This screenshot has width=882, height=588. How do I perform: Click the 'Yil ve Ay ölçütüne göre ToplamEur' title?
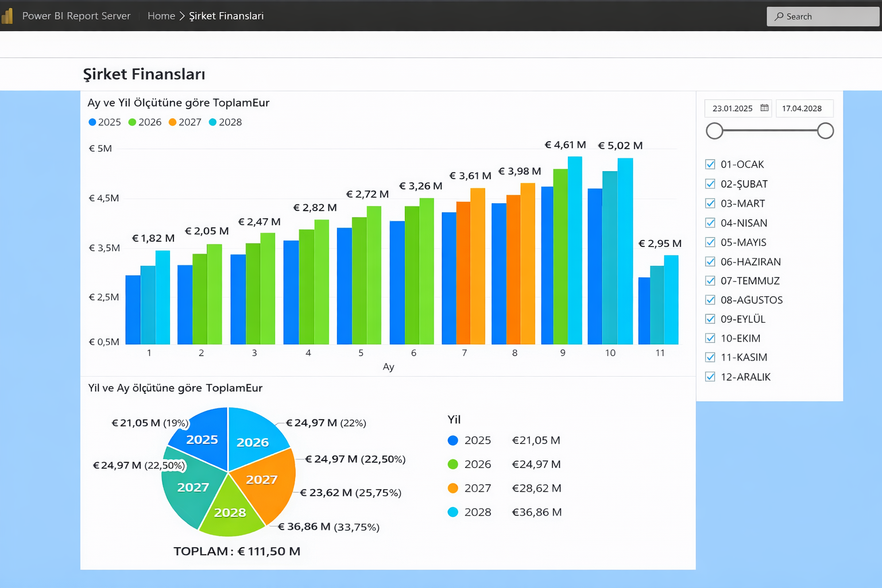[x=175, y=388]
